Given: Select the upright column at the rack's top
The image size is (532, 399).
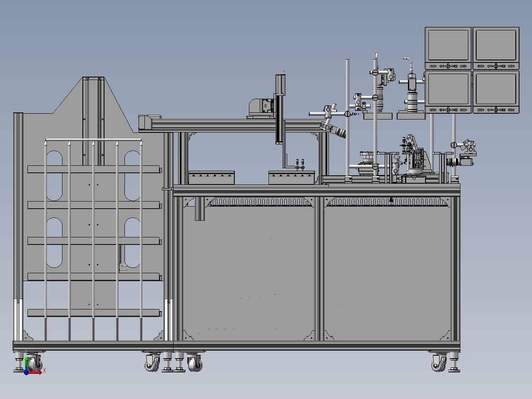Looking at the screenshot, I should tap(93, 121).
